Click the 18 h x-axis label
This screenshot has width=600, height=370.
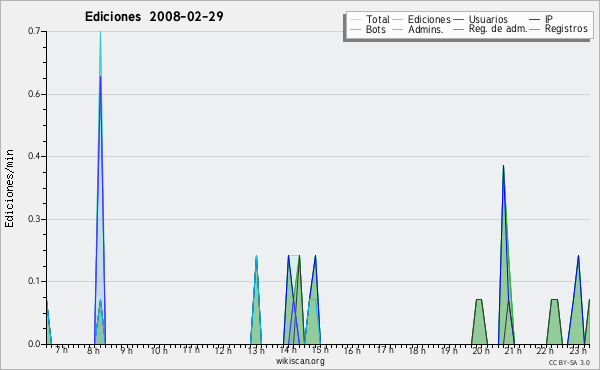417,350
